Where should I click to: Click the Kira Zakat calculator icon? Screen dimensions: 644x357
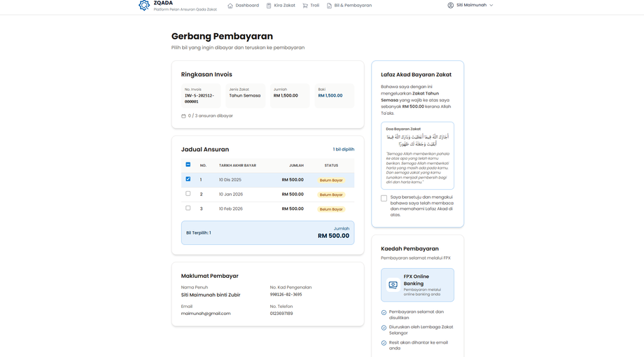[x=269, y=6]
